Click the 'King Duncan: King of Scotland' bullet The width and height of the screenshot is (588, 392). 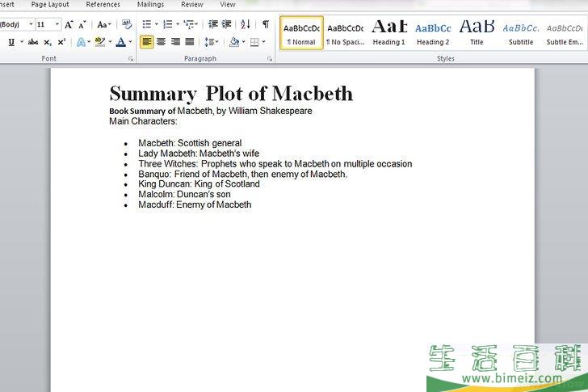click(x=199, y=183)
